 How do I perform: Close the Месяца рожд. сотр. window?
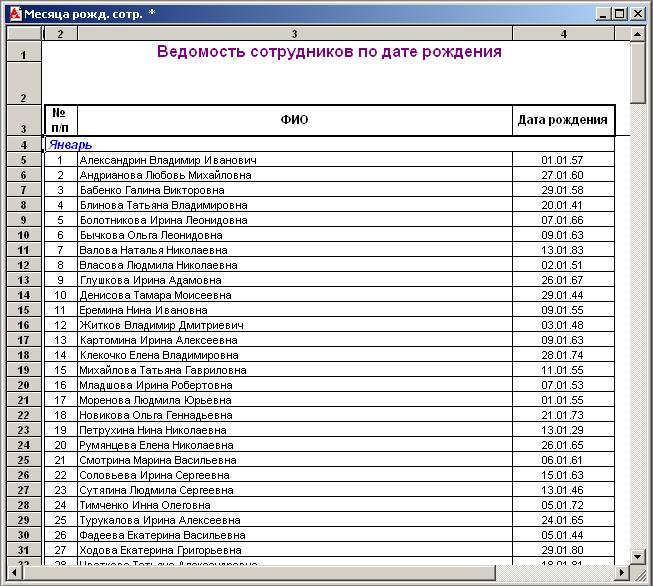tap(637, 14)
